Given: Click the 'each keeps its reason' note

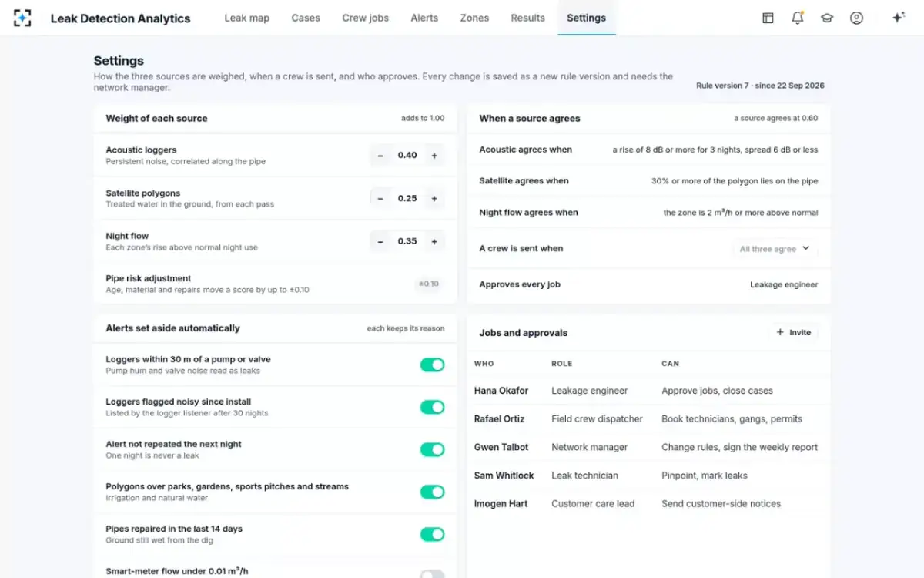Looking at the screenshot, I should click(406, 328).
